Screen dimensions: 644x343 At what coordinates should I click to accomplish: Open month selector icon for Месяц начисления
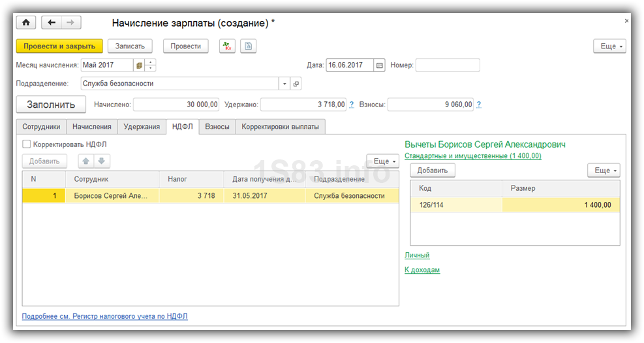(138, 65)
